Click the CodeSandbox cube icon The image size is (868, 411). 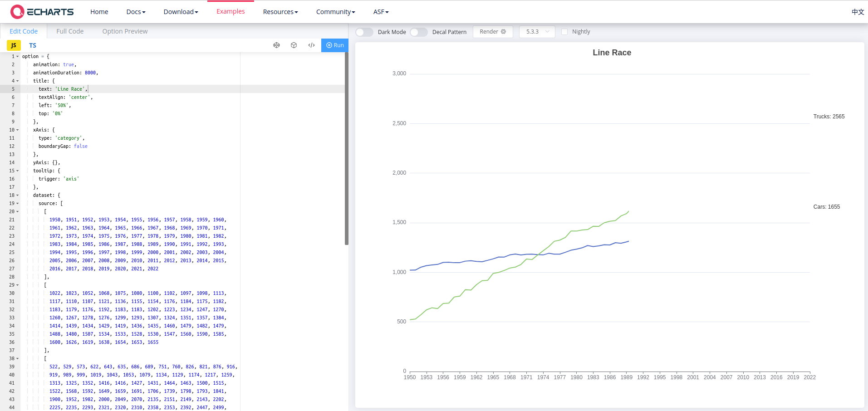tap(294, 45)
